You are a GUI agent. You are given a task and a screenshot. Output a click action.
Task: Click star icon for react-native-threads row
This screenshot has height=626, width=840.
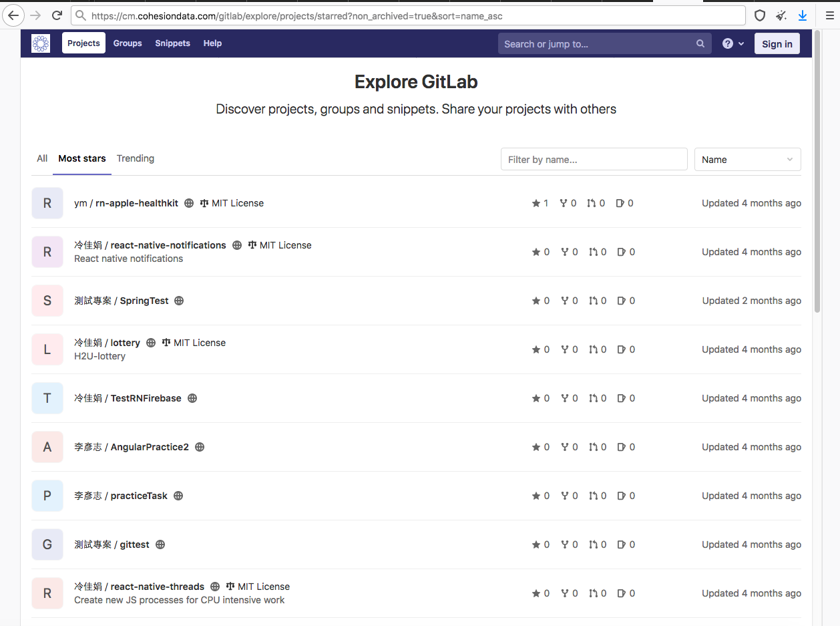click(x=536, y=593)
